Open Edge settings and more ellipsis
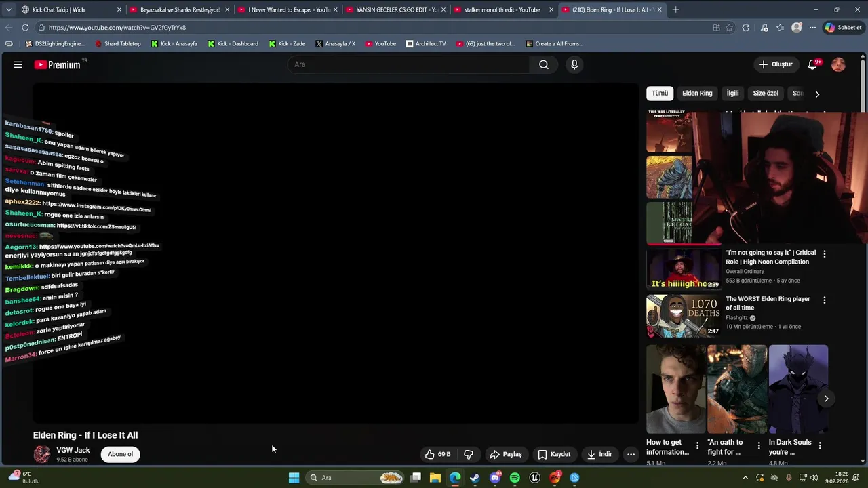868x488 pixels. 812,28
